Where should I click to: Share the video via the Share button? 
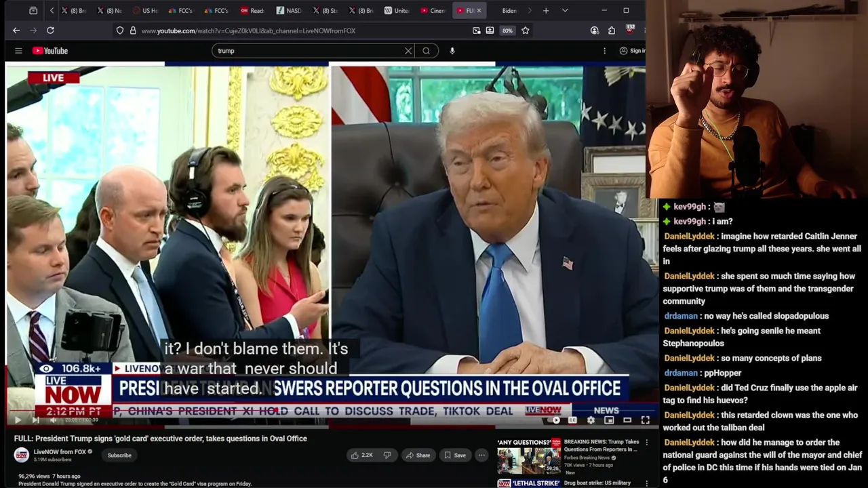click(x=418, y=455)
